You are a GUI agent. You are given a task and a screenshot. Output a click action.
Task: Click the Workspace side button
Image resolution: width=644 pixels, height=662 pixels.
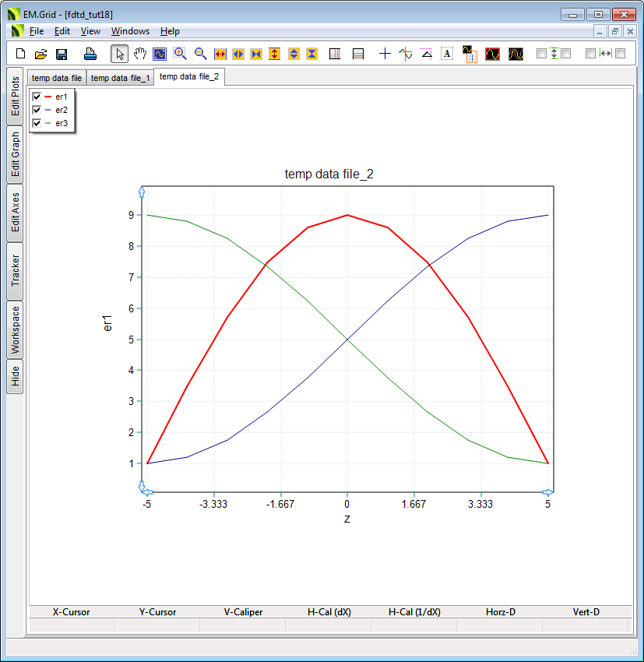coord(15,329)
